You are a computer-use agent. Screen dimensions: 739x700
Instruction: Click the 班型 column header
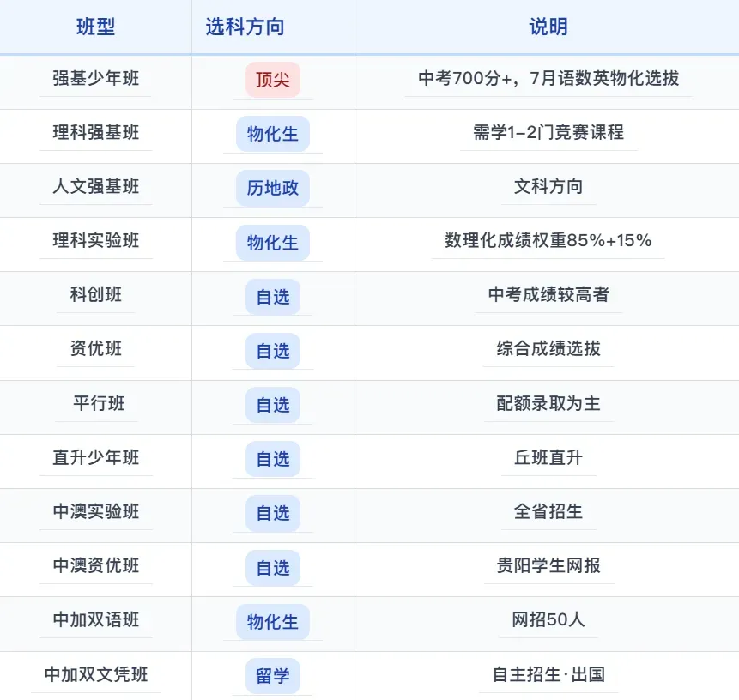click(x=95, y=27)
